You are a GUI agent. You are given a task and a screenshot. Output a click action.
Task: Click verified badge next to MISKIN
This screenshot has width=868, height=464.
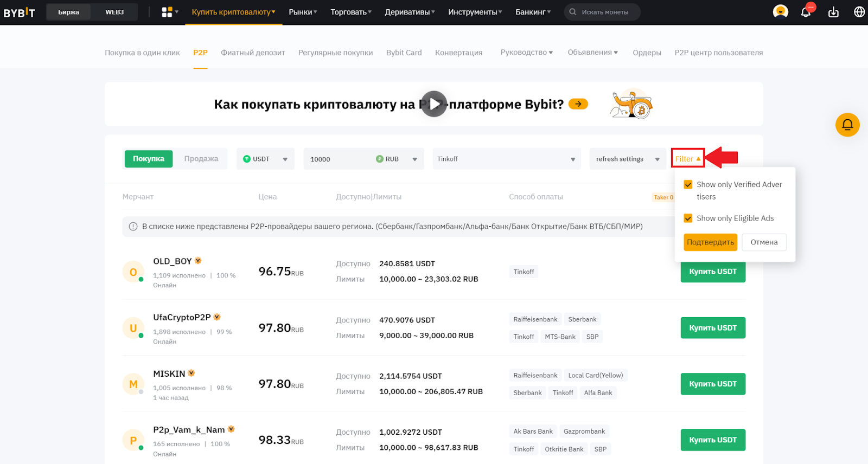click(x=191, y=373)
